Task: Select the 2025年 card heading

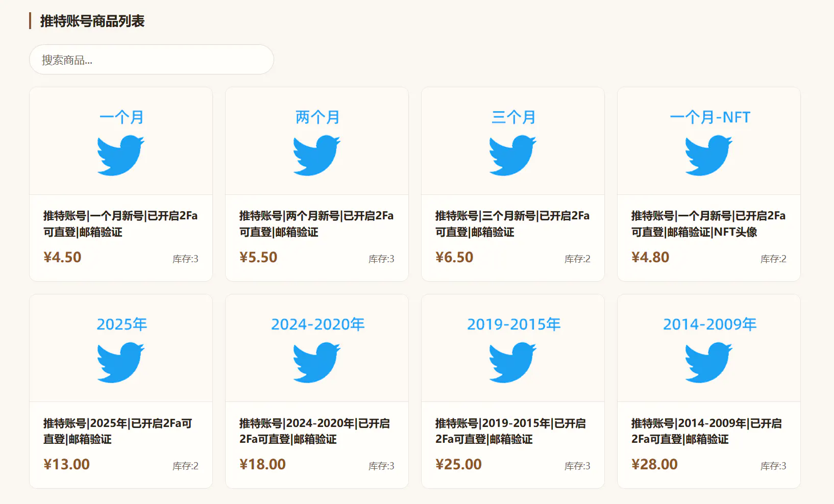Action: (121, 324)
